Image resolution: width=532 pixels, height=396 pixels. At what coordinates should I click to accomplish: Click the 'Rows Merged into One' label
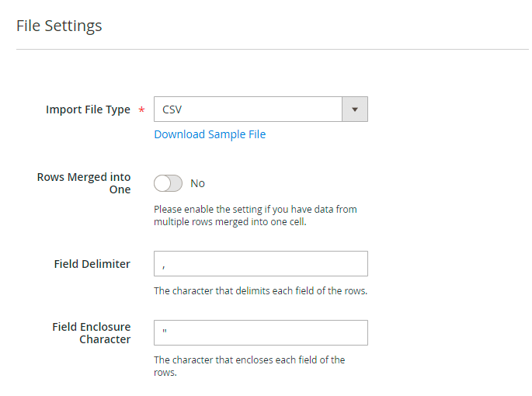point(84,183)
